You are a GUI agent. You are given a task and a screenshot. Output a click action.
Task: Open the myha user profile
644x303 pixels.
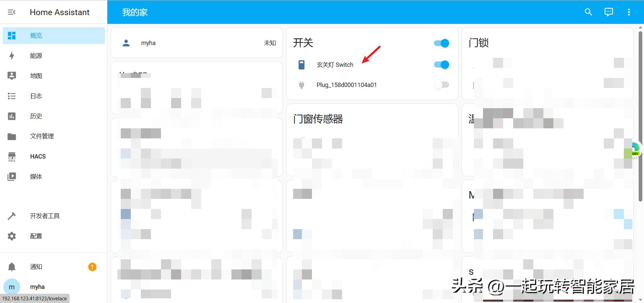click(37, 287)
